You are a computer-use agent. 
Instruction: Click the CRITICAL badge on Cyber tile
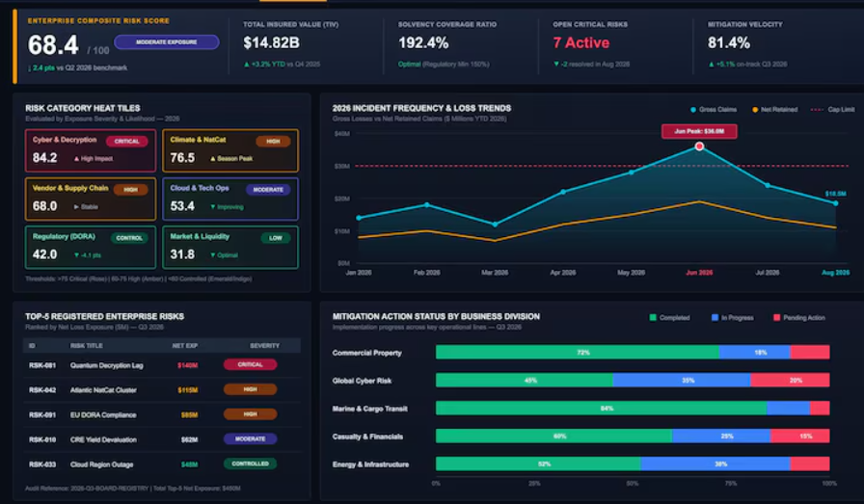[126, 142]
